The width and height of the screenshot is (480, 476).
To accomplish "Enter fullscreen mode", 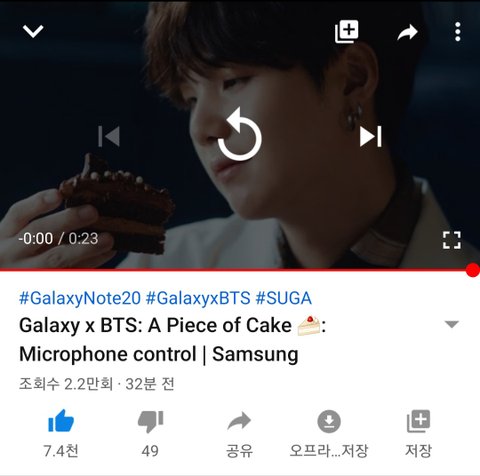I will pyautogui.click(x=452, y=240).
